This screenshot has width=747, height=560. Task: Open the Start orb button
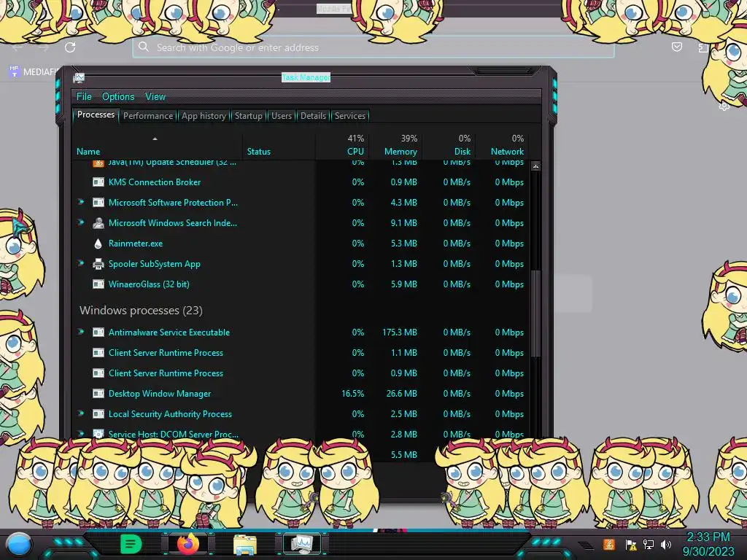pyautogui.click(x=19, y=544)
